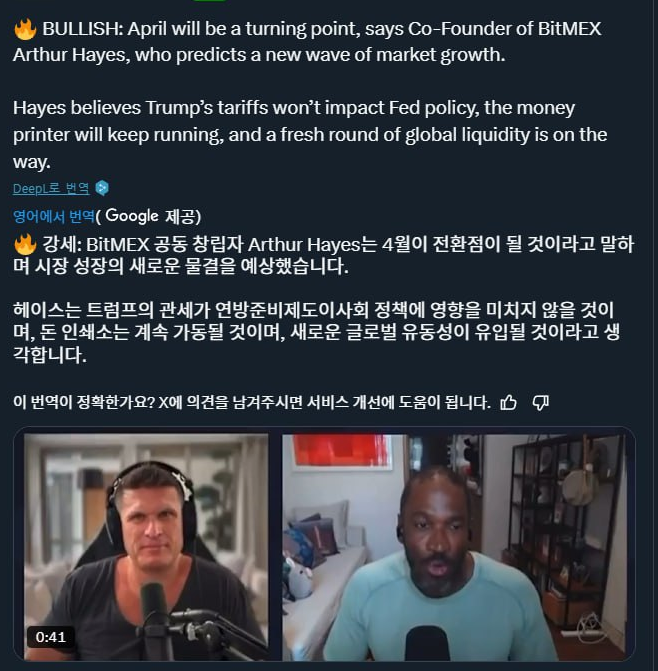Click the 0:41 video duration badge
Screen dimensions: 658x671
[x=51, y=637]
